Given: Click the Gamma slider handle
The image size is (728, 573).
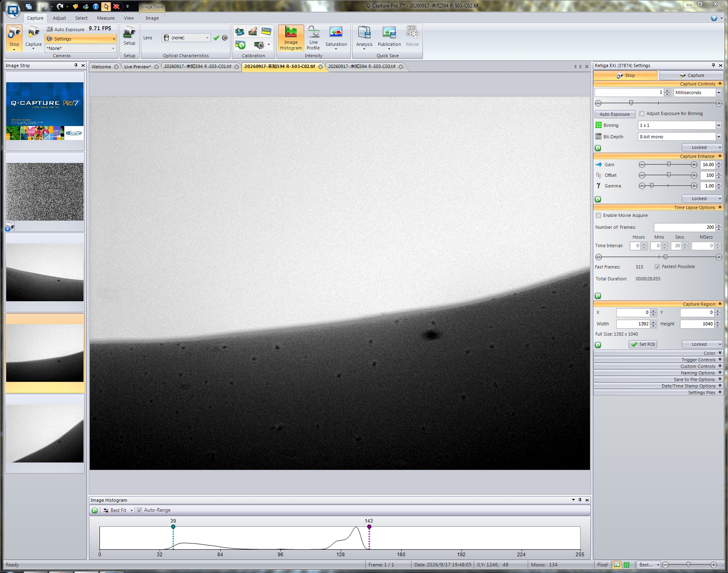Looking at the screenshot, I should click(651, 186).
